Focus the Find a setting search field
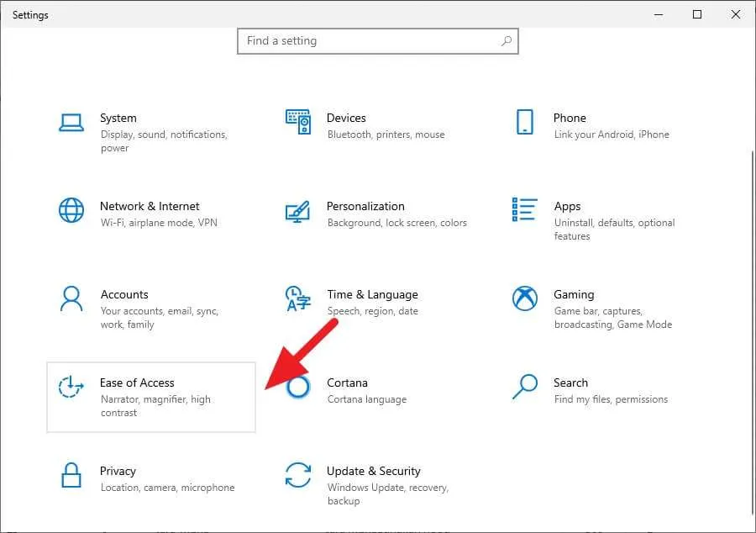 (377, 41)
